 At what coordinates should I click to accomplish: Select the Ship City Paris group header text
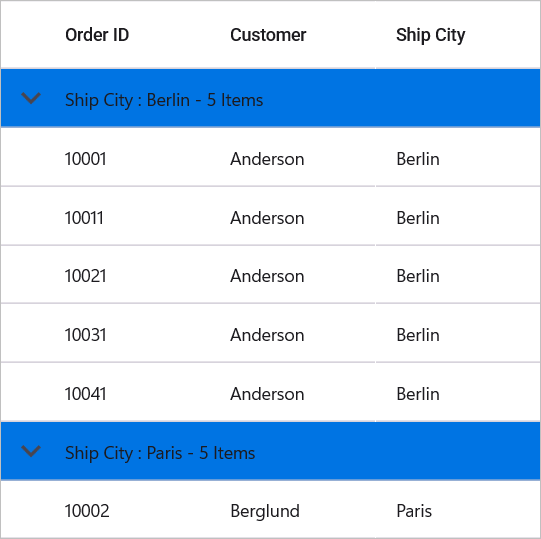point(160,453)
